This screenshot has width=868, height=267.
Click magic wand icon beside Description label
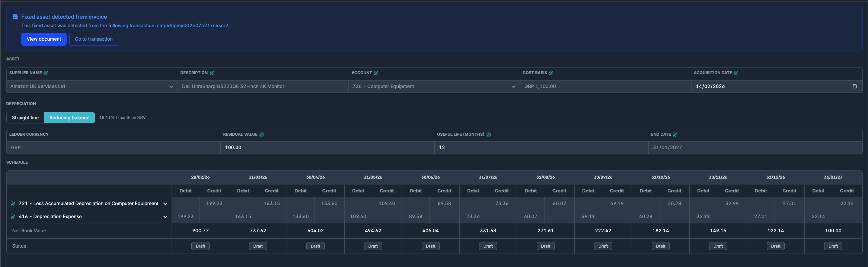coord(212,73)
